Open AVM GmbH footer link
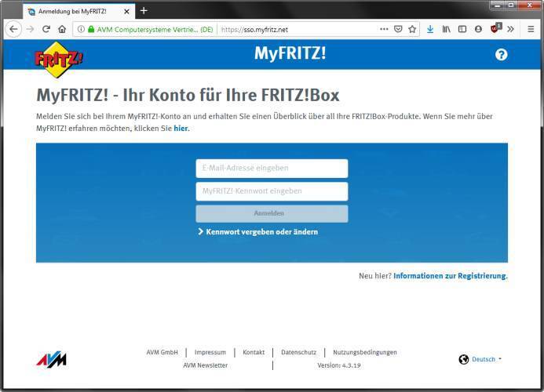The width and height of the screenshot is (544, 392). (162, 352)
